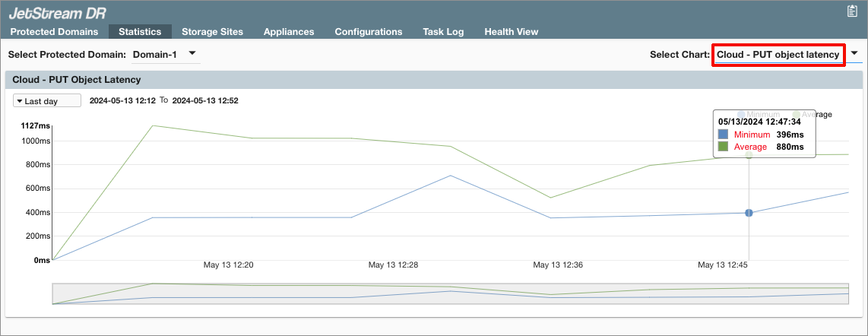The height and width of the screenshot is (336, 868).
Task: Click the Statistics tab
Action: pyautogui.click(x=140, y=32)
